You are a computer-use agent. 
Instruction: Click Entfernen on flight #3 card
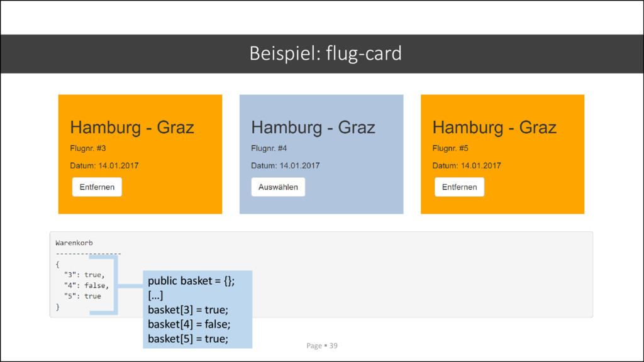(x=97, y=187)
